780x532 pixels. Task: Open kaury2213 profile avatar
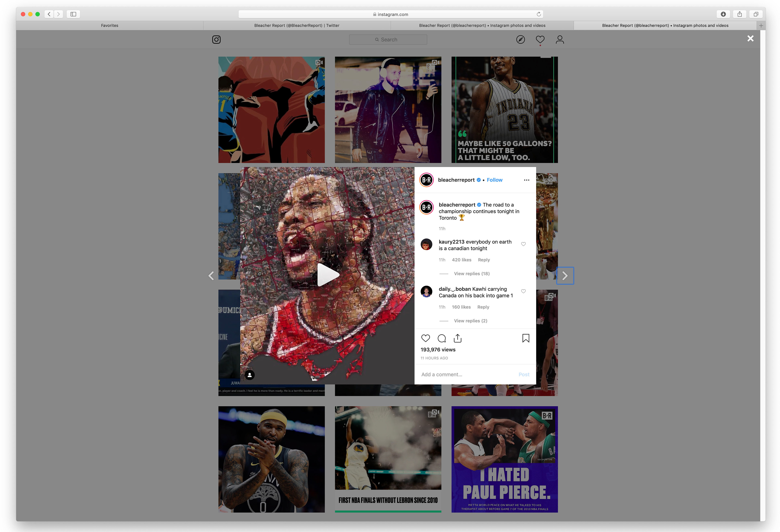coord(427,244)
